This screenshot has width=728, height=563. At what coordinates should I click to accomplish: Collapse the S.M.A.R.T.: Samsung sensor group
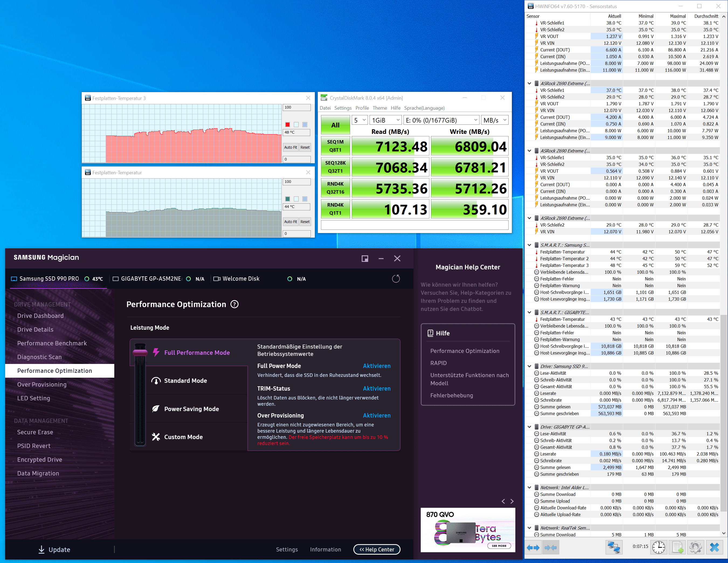[529, 245]
